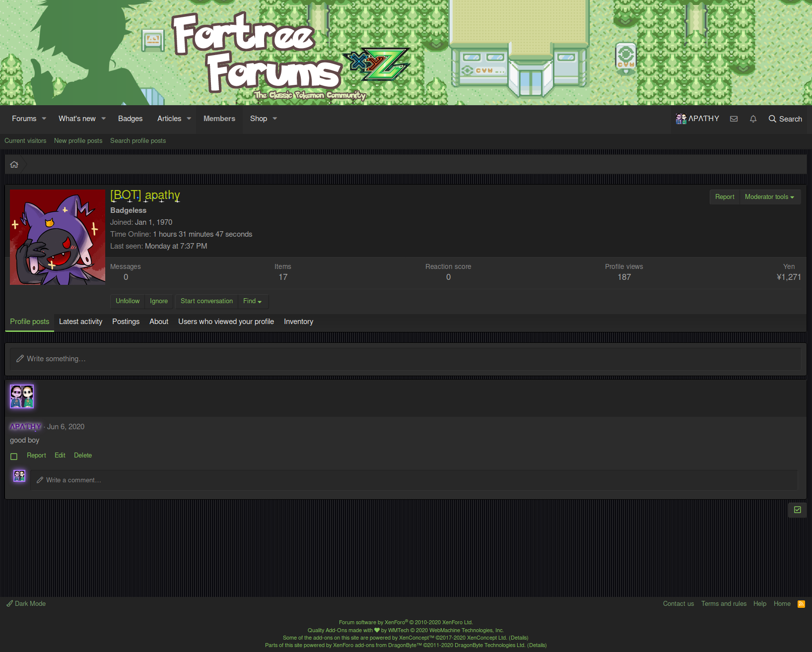
Task: Click the paperclip icon in the Write something box
Action: [20, 358]
